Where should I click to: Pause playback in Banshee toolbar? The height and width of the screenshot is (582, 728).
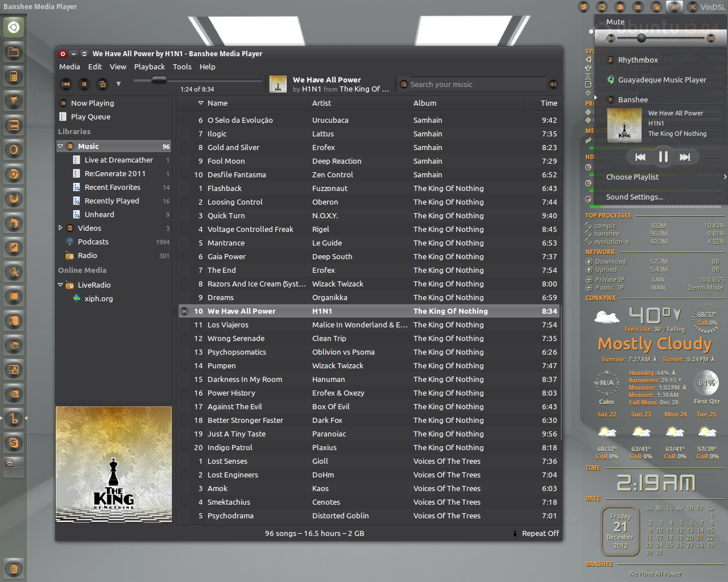pos(84,84)
